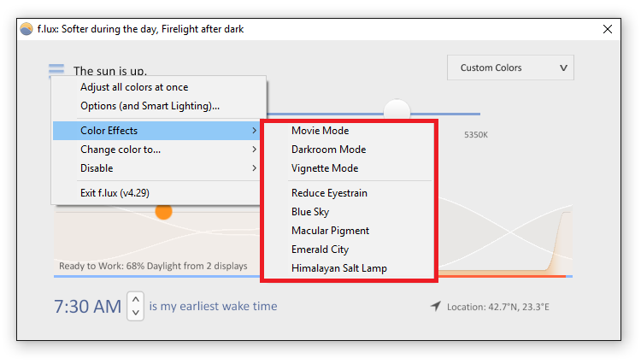This screenshot has width=641, height=364.
Task: Click the location arrow icon
Action: 436,306
